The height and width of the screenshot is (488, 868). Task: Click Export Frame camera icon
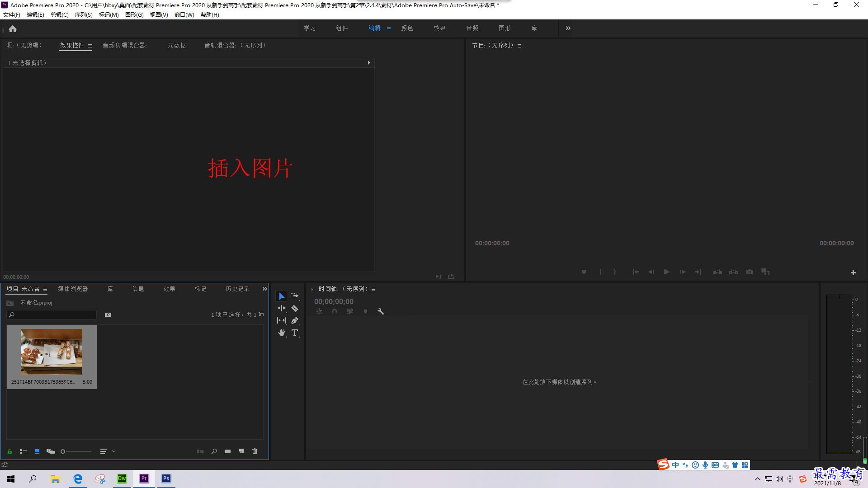coord(750,272)
